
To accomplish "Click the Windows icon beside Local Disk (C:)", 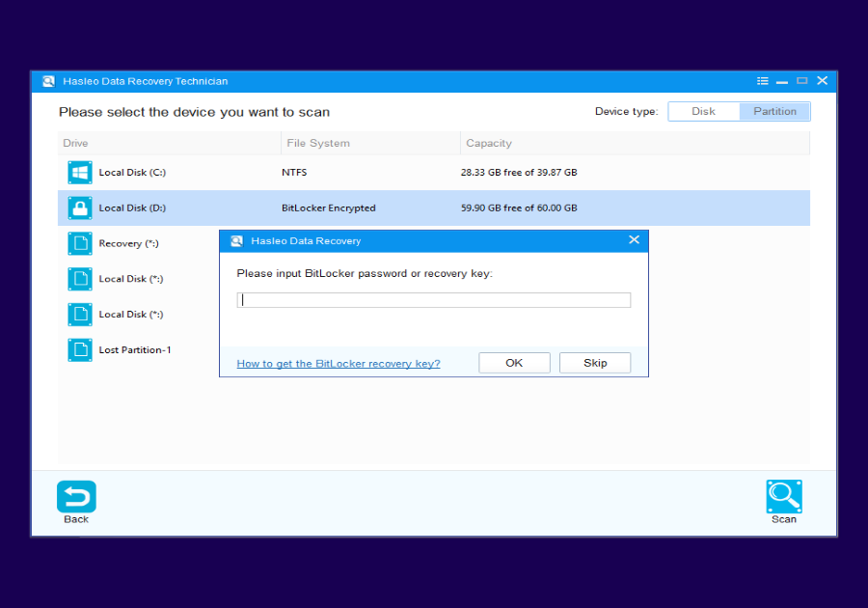I will tap(79, 172).
